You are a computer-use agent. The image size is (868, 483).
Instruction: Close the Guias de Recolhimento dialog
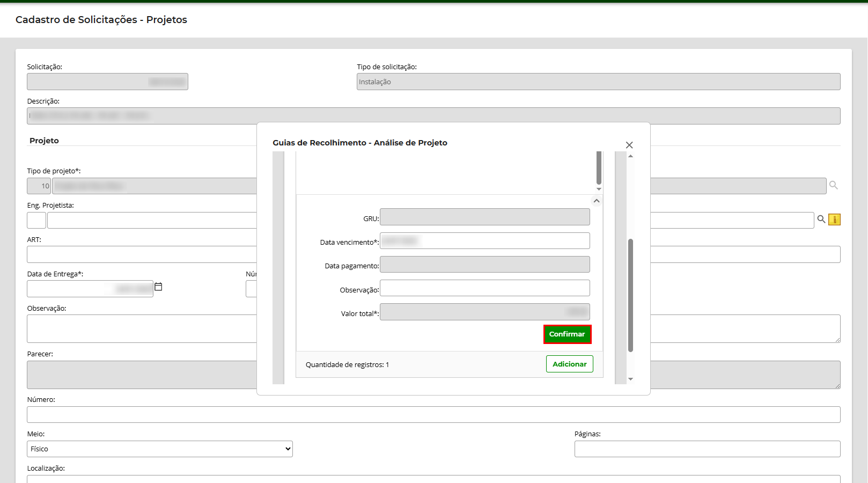[x=629, y=145]
